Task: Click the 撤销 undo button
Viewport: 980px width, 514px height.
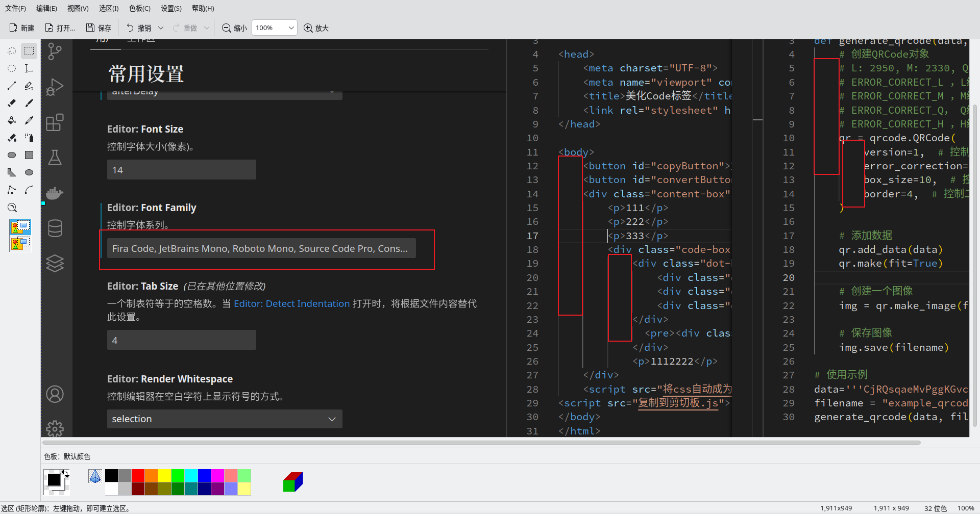Action: coord(139,28)
